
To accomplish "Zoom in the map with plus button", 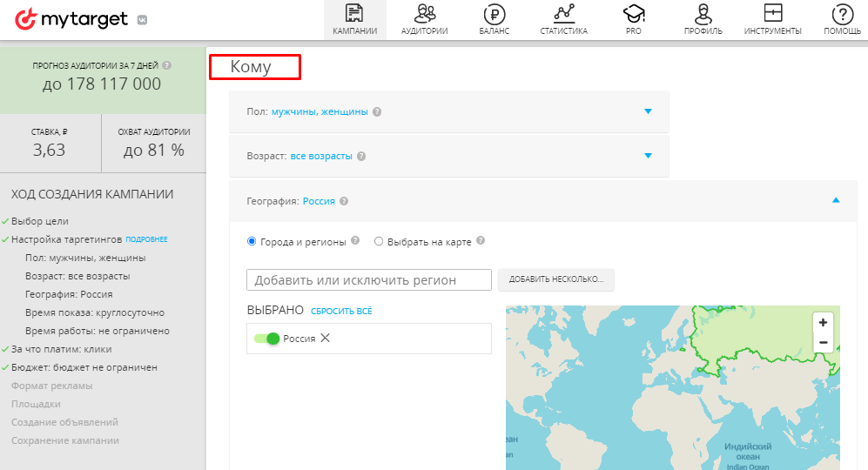I will click(x=823, y=322).
